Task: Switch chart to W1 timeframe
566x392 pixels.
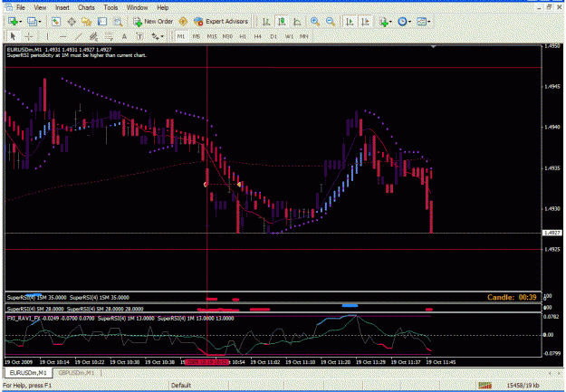Action: click(289, 36)
